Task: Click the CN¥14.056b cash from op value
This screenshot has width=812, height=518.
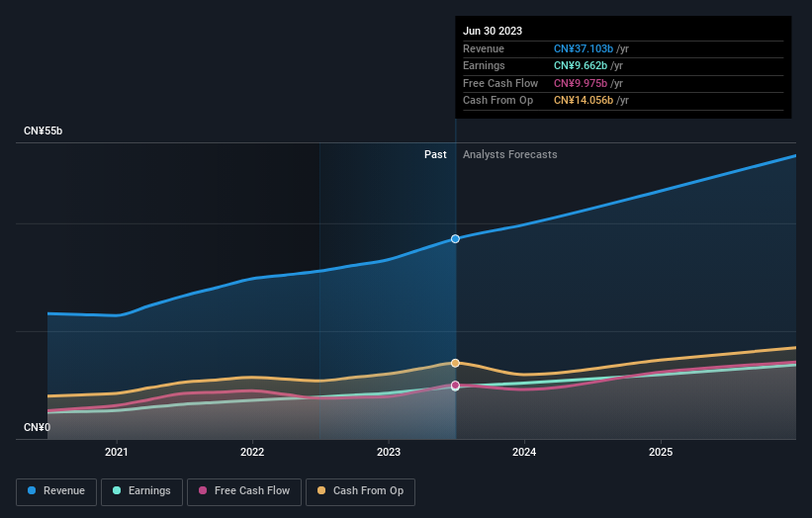Action: [x=584, y=101]
